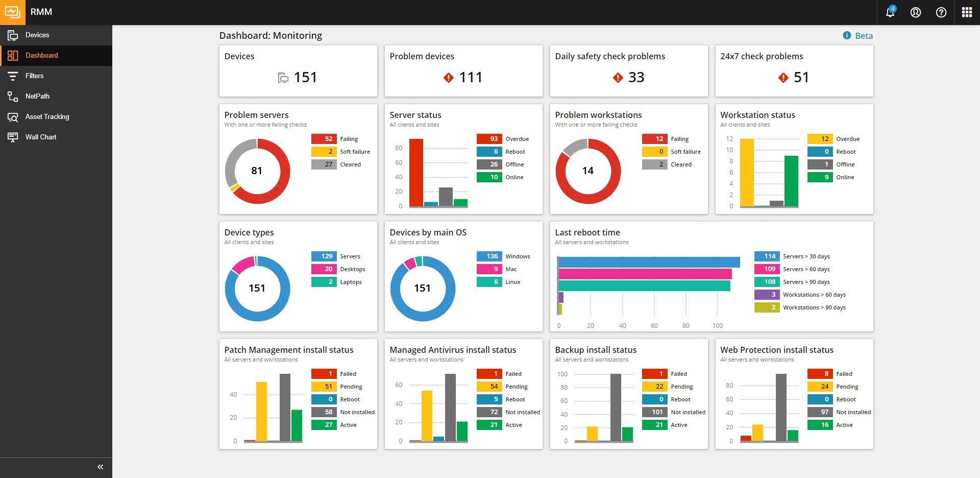Click the Windows 136 legend swatch
The height and width of the screenshot is (478, 980).
point(489,256)
